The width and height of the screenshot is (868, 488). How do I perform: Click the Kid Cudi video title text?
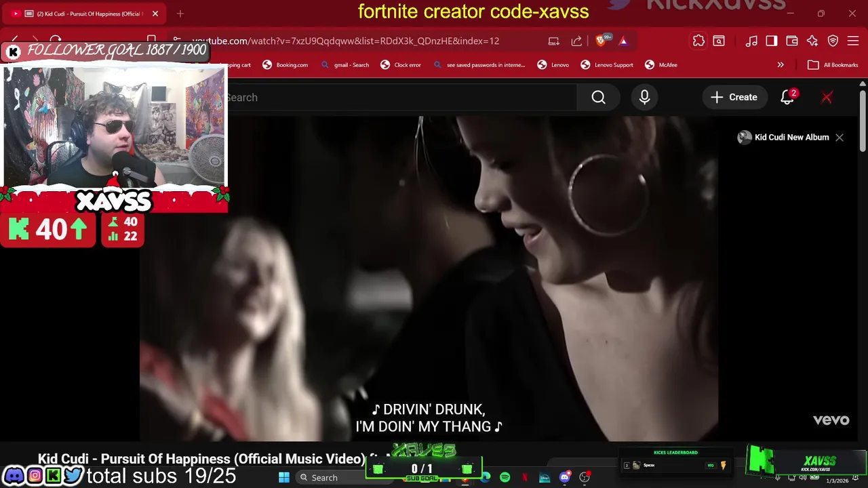tap(201, 459)
